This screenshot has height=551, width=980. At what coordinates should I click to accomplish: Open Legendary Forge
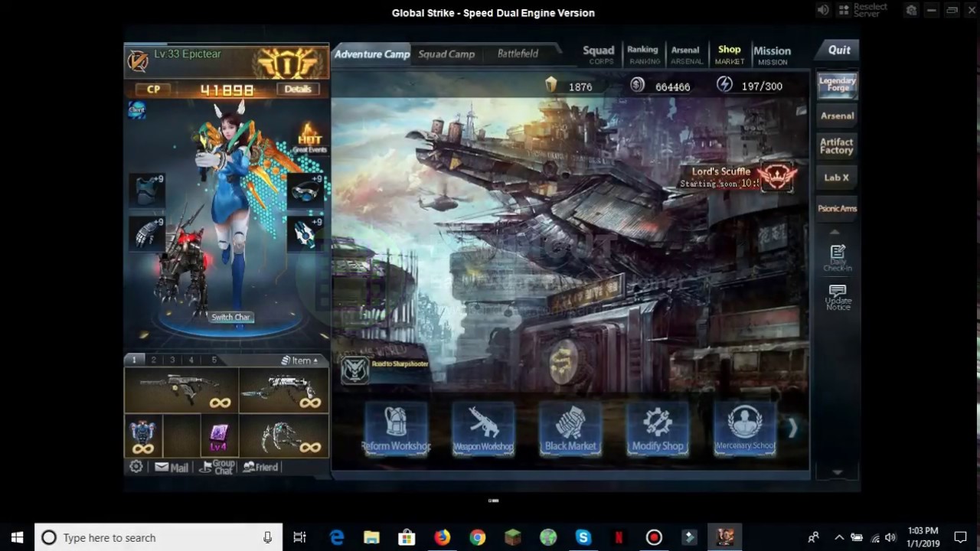(x=837, y=84)
